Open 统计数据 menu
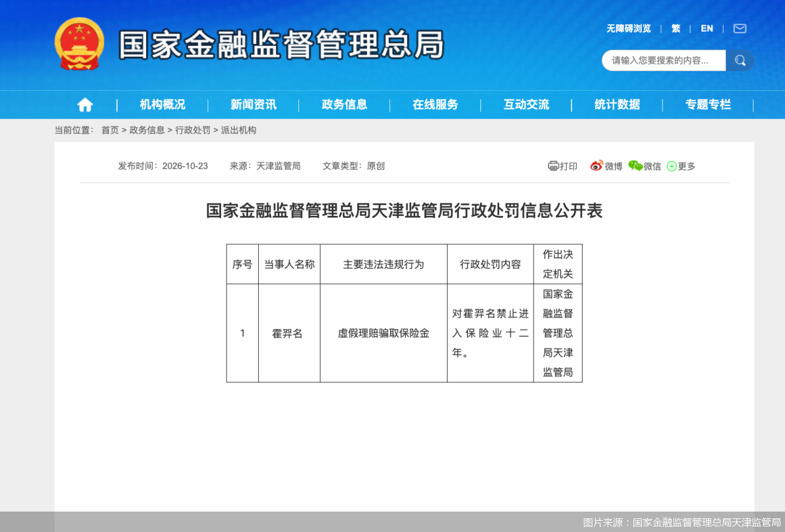Screen dimensions: 785x532 (617, 105)
